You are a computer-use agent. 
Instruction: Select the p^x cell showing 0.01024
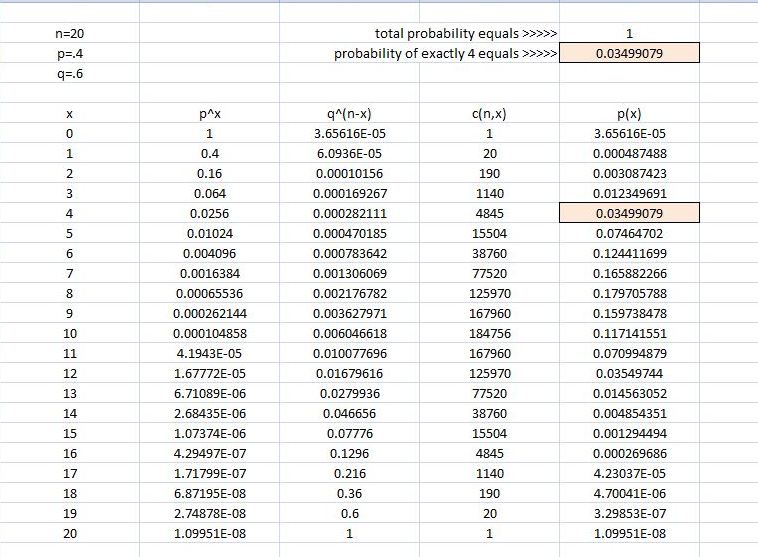209,234
